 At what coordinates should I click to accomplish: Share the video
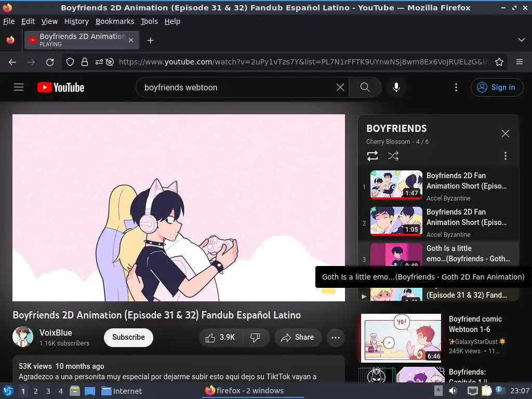coord(298,337)
